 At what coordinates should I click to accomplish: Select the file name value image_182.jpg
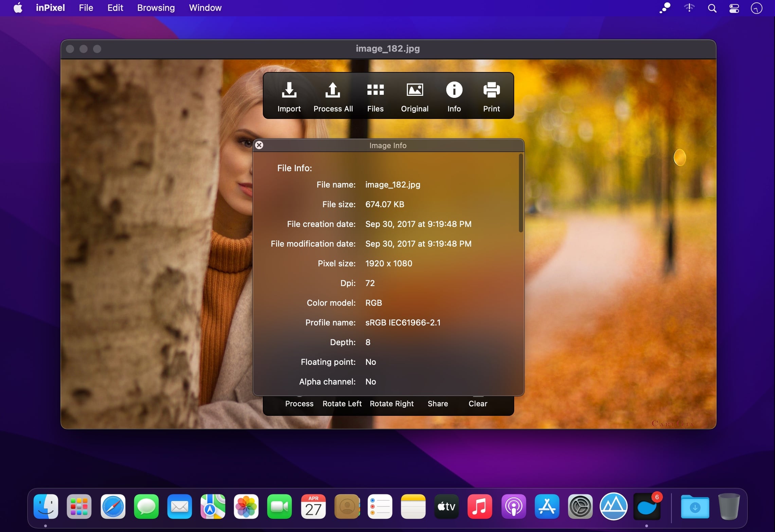[393, 184]
